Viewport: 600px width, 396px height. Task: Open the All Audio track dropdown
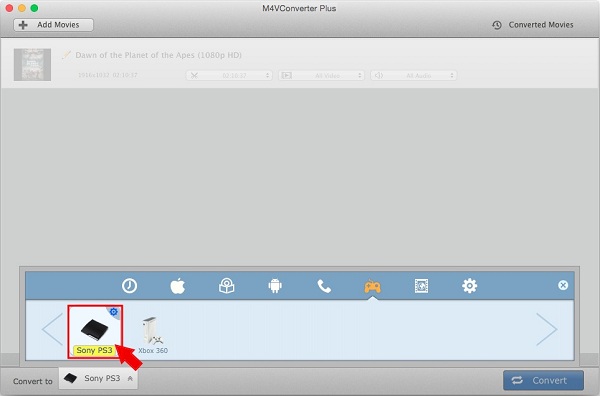414,75
